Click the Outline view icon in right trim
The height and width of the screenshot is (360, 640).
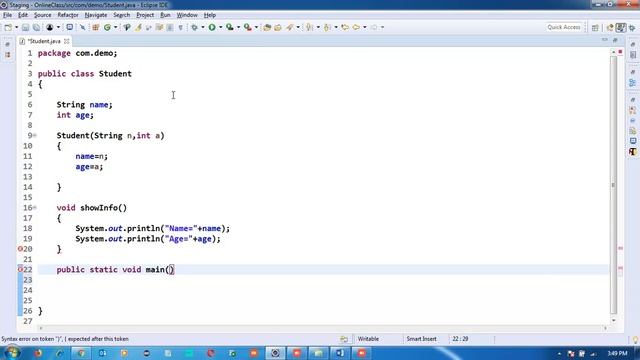pos(633,83)
